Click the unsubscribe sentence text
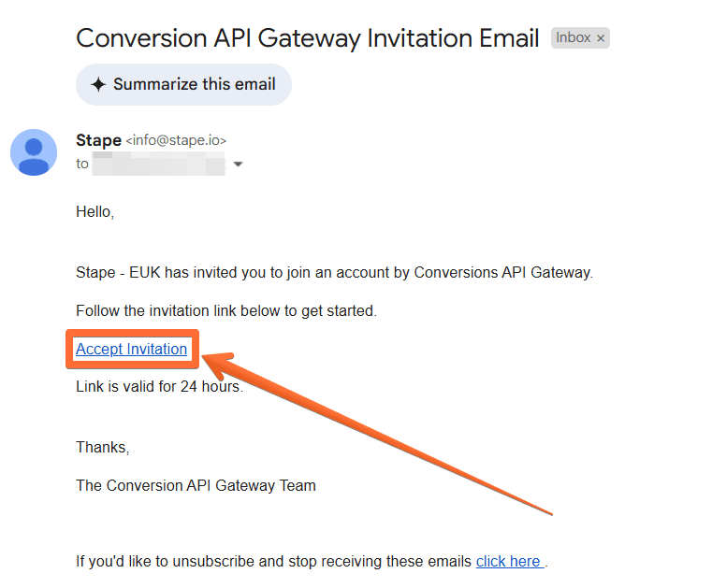712x588 pixels. [x=274, y=561]
